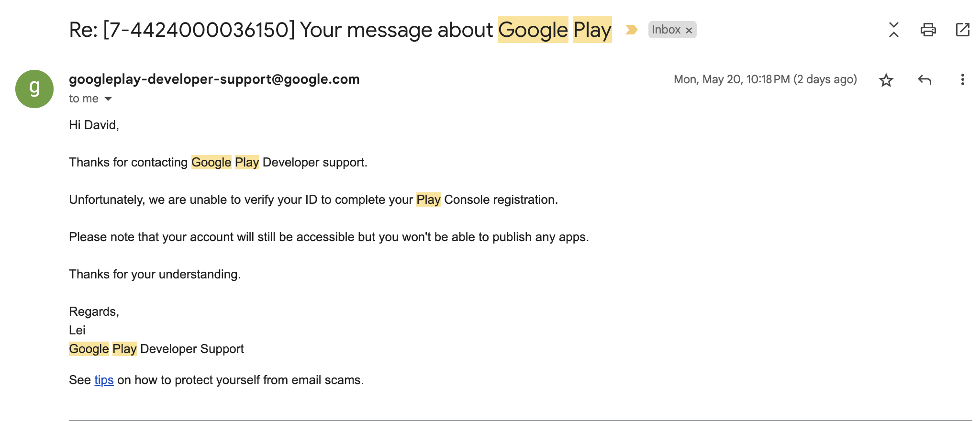
Task: Click the signature name Lei
Action: point(77,331)
